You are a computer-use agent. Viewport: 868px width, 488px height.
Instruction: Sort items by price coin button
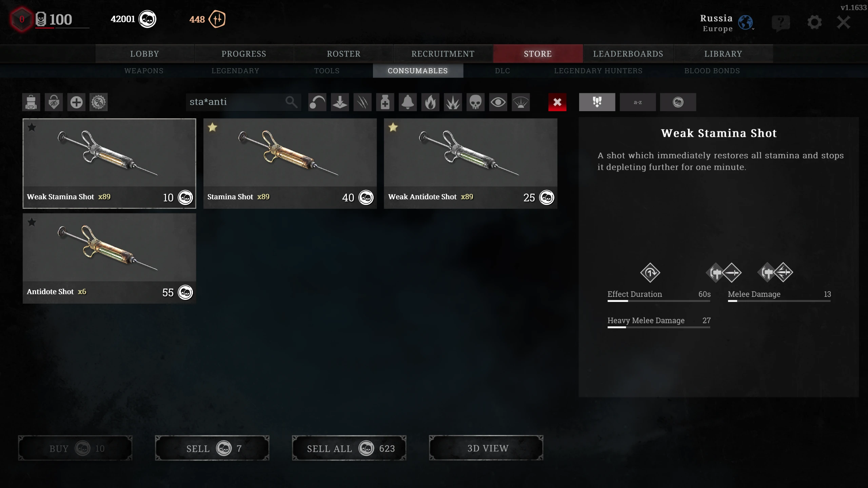pos(678,102)
